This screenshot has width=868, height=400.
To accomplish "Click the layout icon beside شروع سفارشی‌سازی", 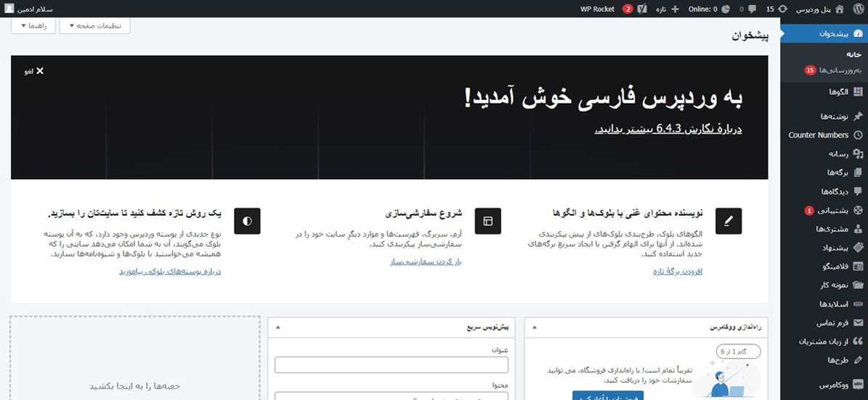I will [487, 221].
